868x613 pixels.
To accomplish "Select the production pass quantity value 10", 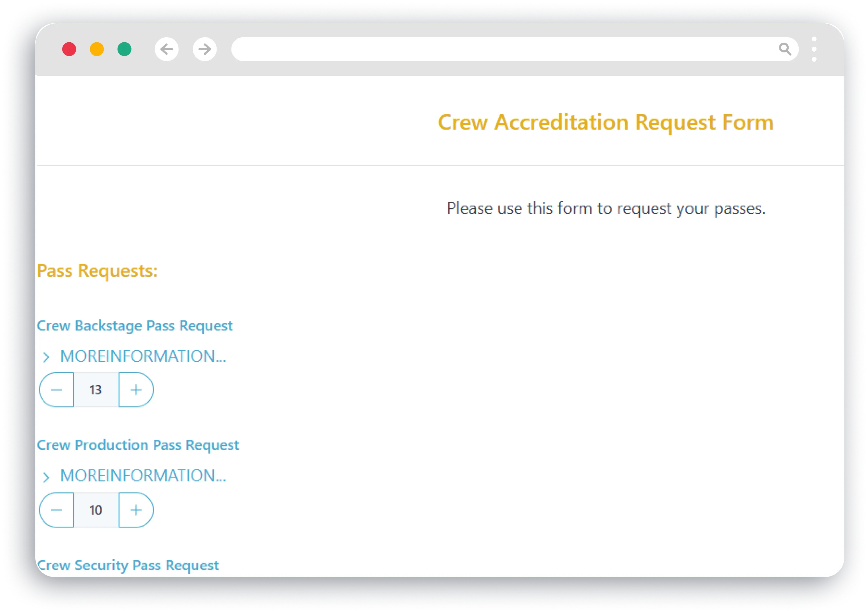I will tap(96, 510).
